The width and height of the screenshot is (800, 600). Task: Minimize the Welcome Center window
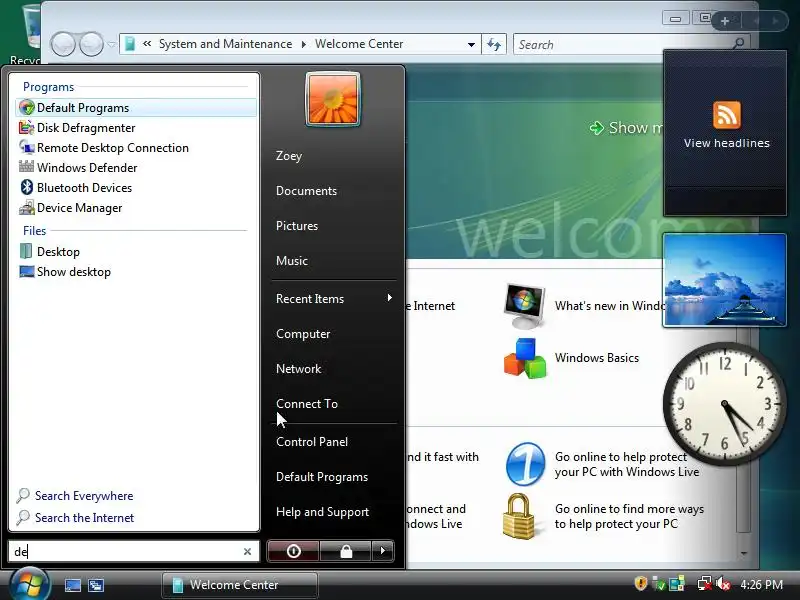[x=675, y=19]
